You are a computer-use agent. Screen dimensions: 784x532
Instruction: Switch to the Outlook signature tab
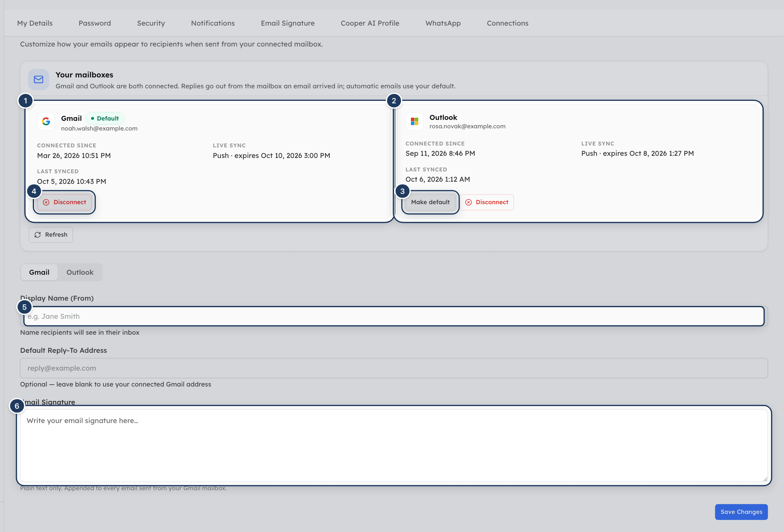point(80,273)
